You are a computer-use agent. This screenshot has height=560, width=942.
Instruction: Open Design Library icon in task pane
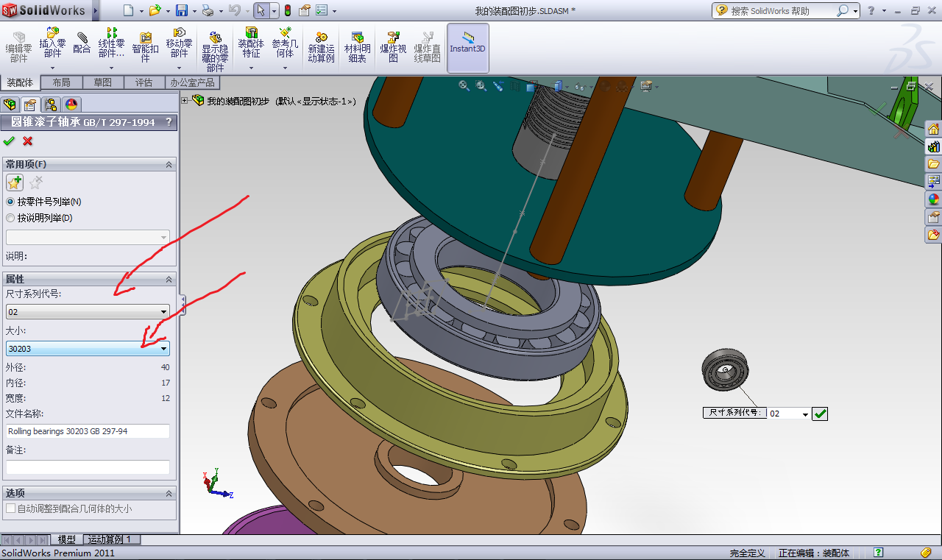click(x=934, y=146)
